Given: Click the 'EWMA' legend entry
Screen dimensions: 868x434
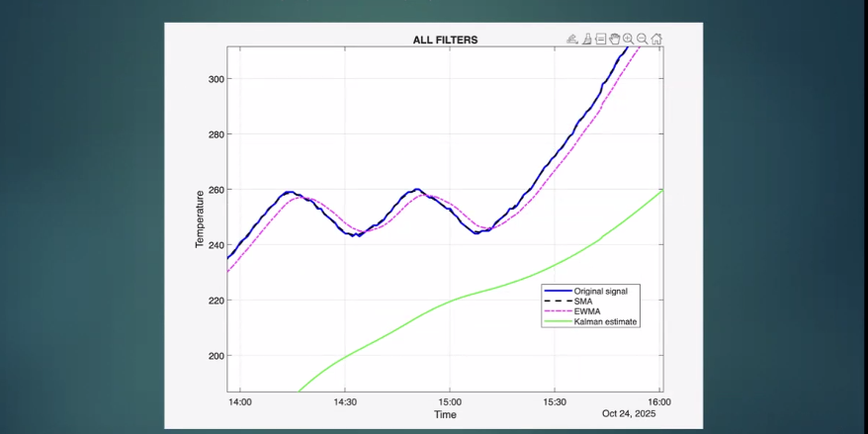Looking at the screenshot, I should [587, 311].
